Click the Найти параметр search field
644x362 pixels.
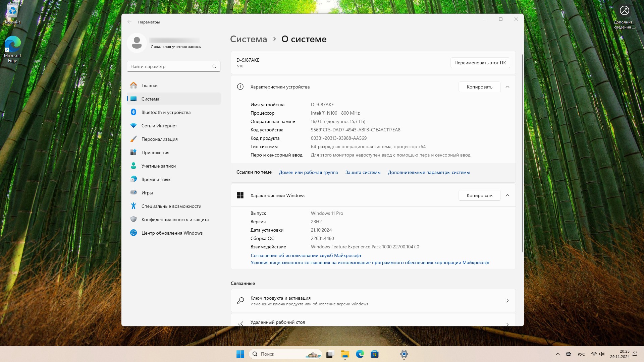tap(169, 66)
